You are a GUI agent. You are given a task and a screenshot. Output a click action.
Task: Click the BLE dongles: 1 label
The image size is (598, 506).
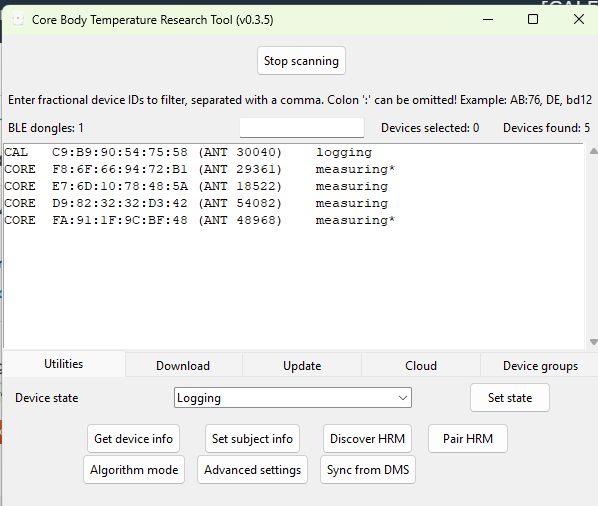(45, 128)
